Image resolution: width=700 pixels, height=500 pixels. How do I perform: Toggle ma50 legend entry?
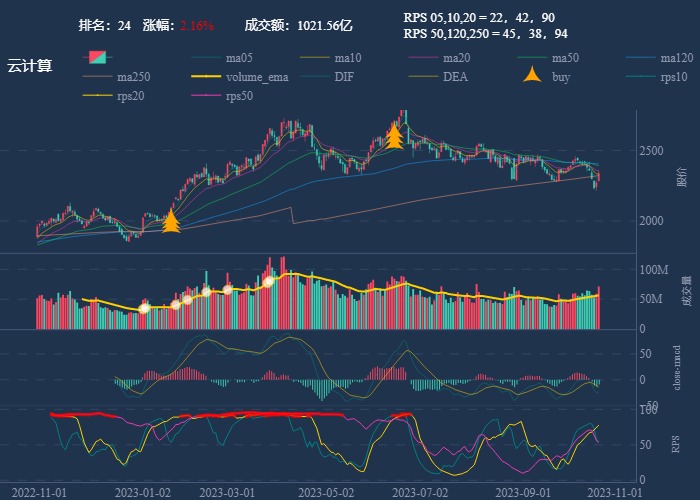click(x=565, y=58)
